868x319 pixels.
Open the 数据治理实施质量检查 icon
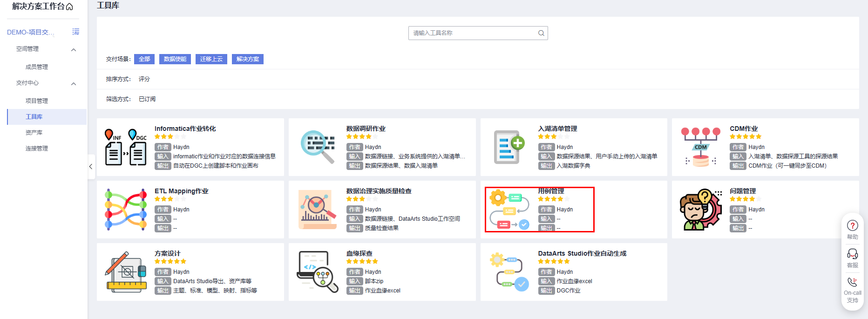click(x=318, y=210)
